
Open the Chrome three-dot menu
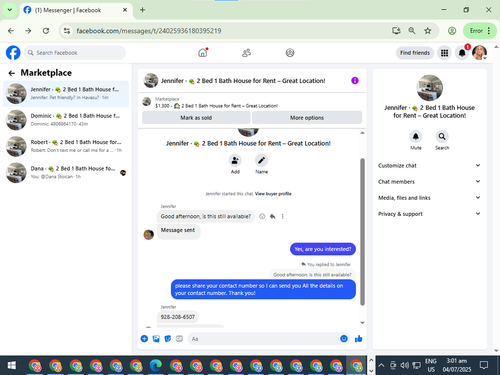tap(489, 31)
